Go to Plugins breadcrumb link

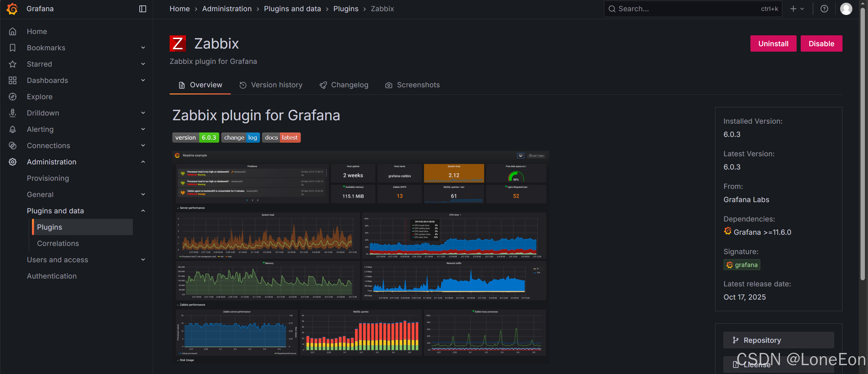click(x=346, y=9)
